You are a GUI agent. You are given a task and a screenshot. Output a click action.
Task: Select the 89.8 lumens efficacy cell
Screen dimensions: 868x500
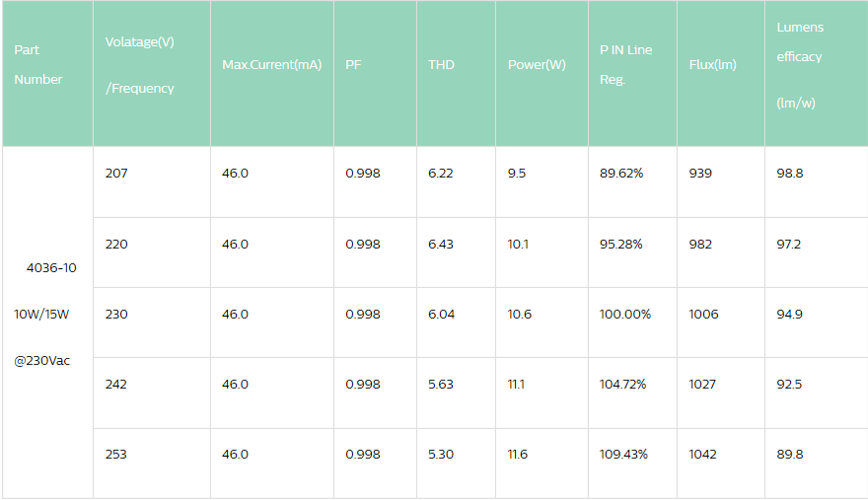(789, 455)
